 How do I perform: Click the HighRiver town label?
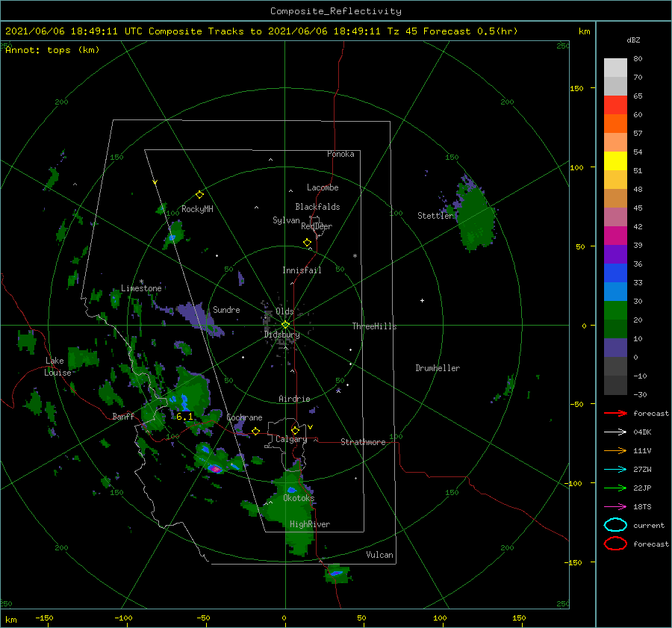click(310, 524)
